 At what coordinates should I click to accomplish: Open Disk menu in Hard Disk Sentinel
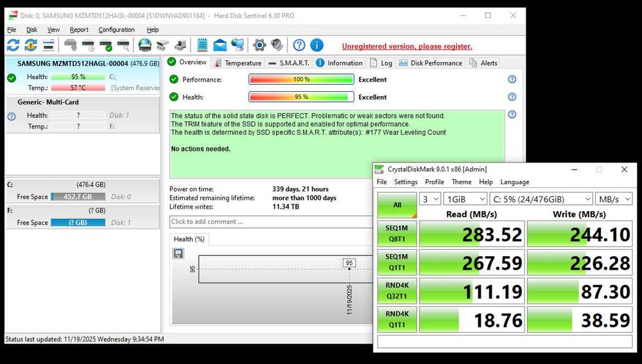point(31,30)
